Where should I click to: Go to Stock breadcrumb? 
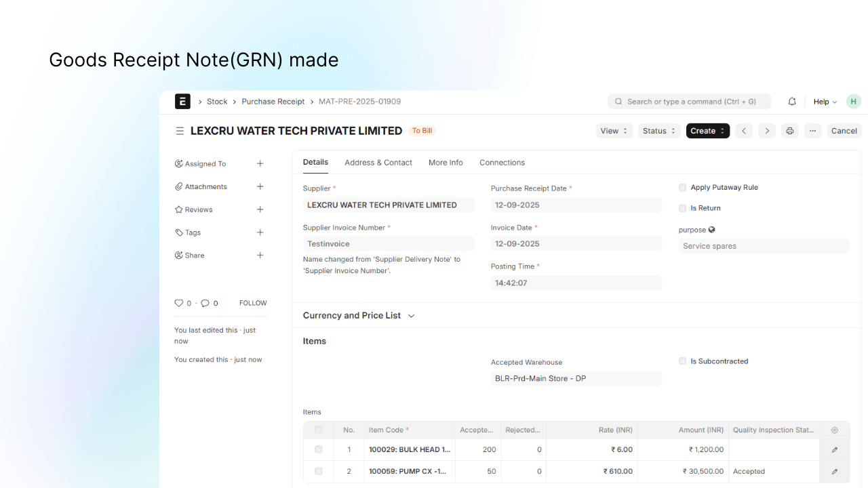pyautogui.click(x=217, y=102)
